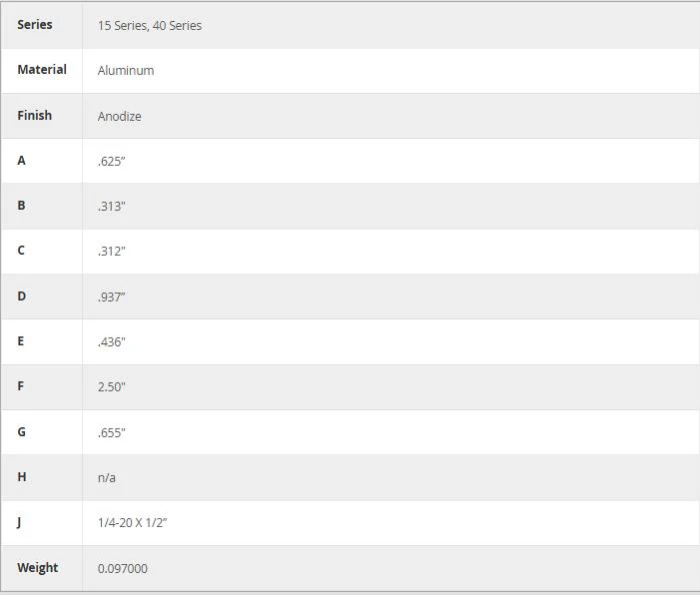Select the D dimension label
This screenshot has width=700, height=595.
[21, 296]
